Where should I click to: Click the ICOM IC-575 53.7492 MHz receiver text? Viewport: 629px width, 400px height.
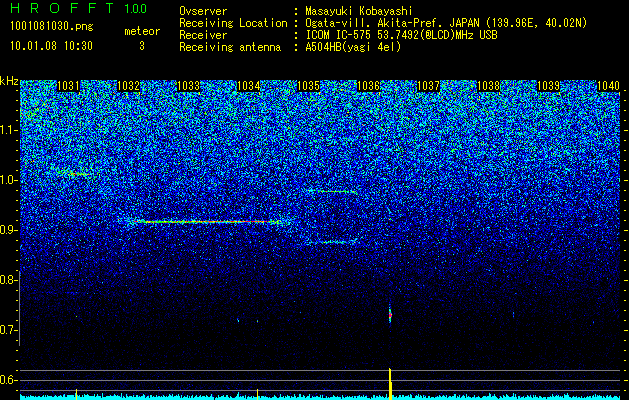(x=401, y=35)
